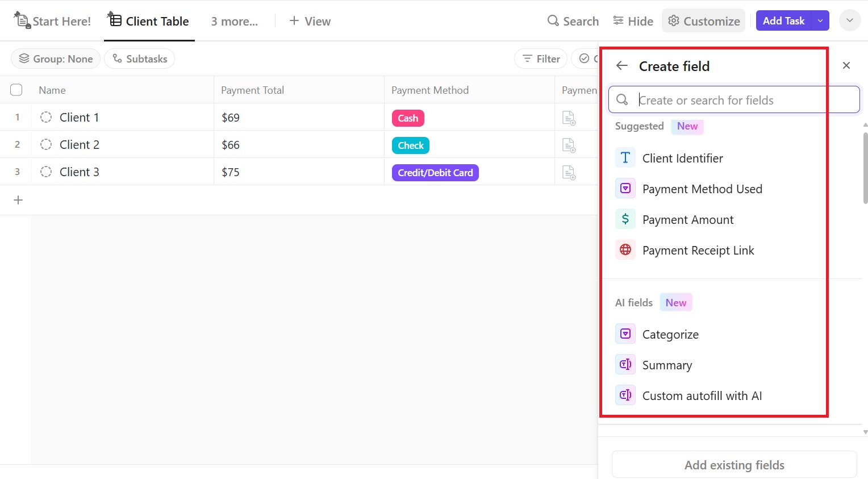
Task: Toggle the Client 1 status circle
Action: (46, 118)
